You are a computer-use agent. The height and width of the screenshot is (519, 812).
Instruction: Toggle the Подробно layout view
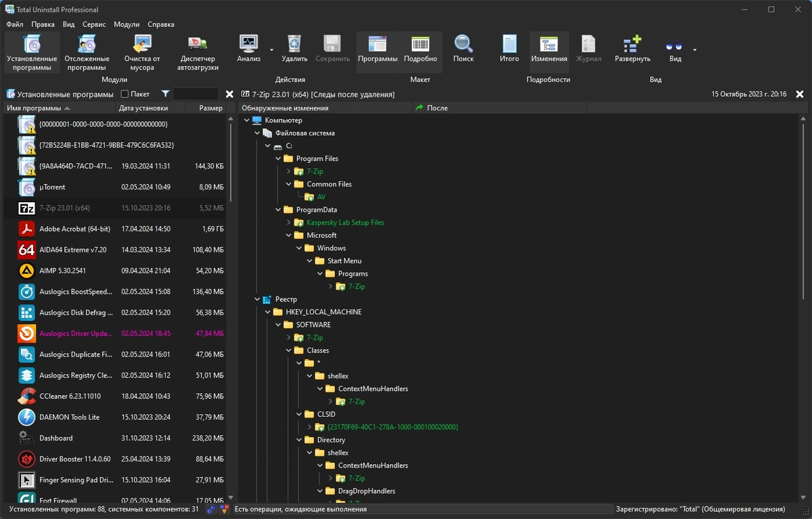coord(420,49)
